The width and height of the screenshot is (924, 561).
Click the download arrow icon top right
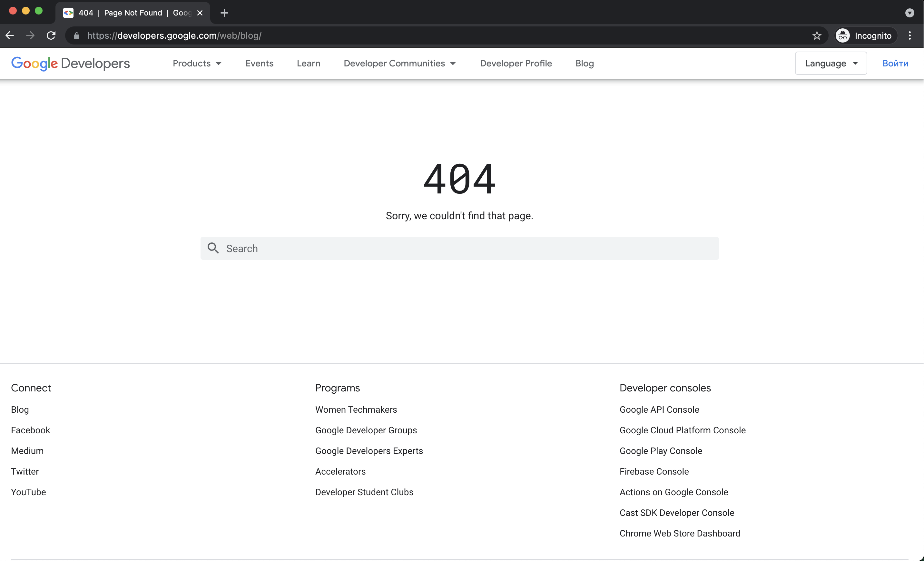[910, 12]
